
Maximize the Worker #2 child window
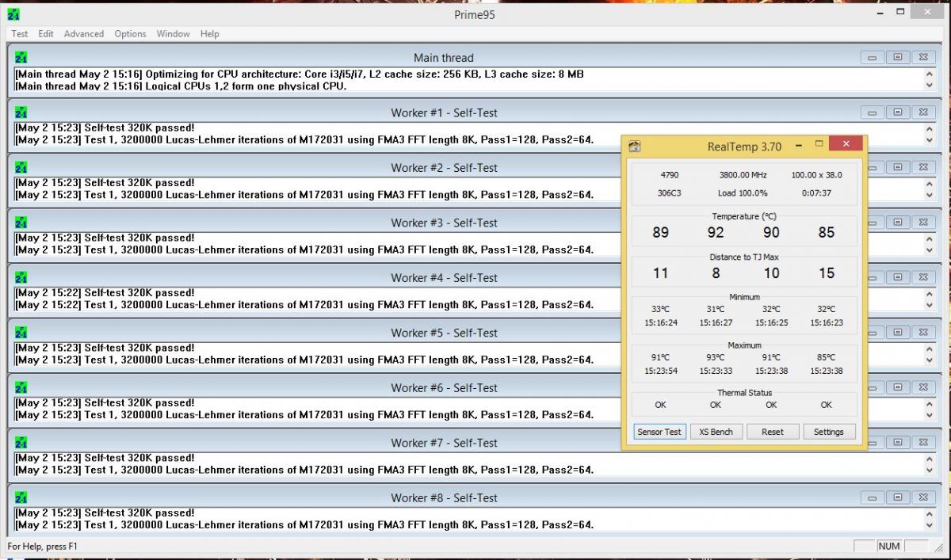[x=898, y=168]
